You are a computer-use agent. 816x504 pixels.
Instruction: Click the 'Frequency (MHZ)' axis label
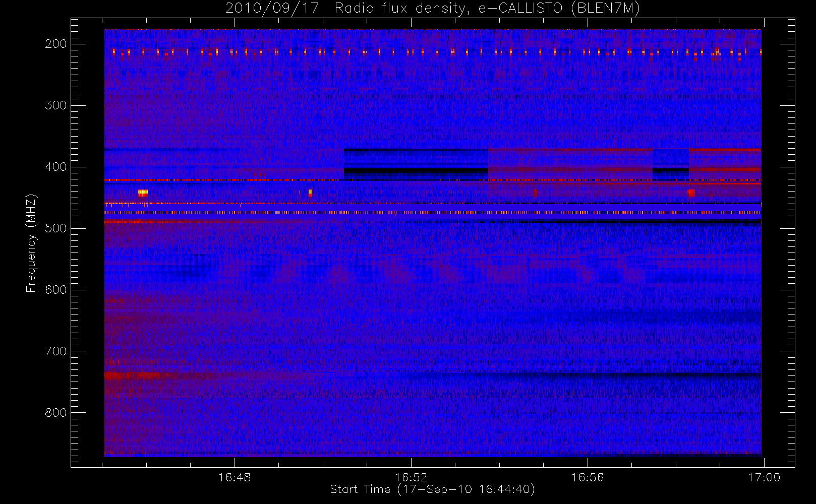31,243
